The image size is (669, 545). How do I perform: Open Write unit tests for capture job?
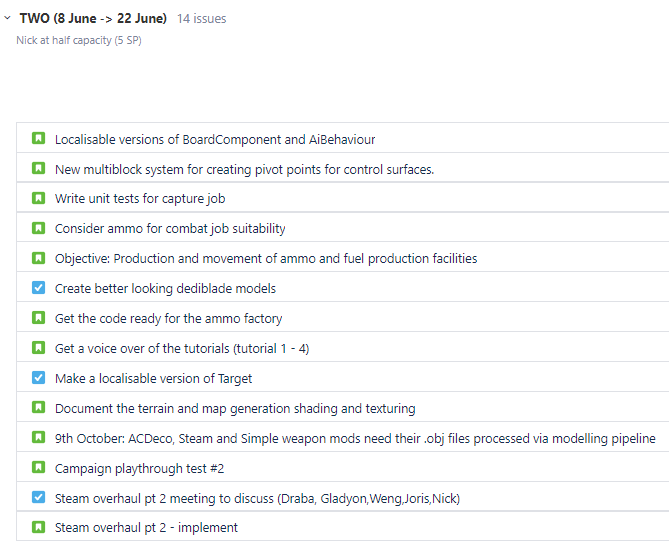(x=140, y=199)
